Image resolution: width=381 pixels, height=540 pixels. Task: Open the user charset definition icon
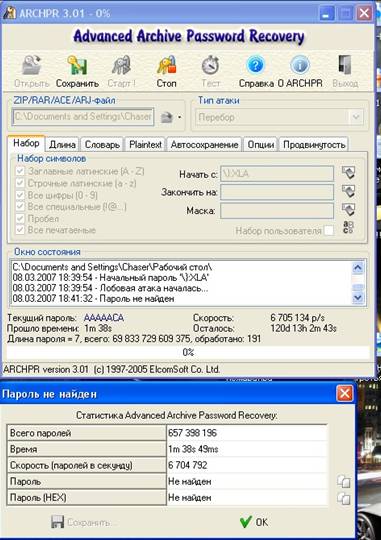[x=348, y=227]
